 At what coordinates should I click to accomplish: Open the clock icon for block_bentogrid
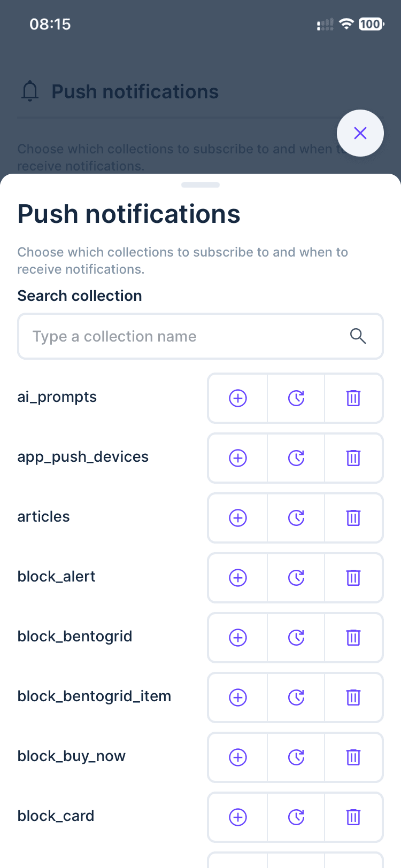(296, 638)
